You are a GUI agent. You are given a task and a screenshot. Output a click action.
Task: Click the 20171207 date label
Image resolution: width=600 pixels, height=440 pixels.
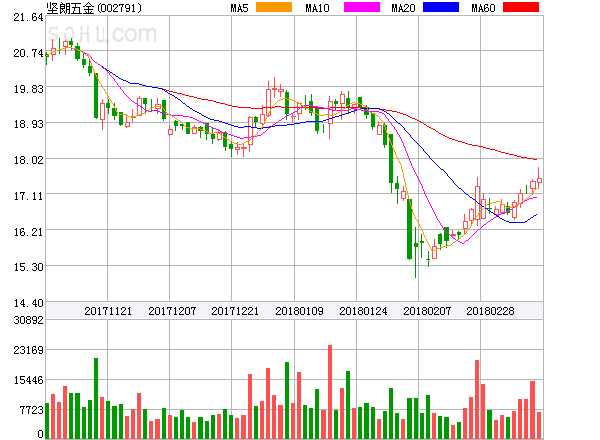(172, 311)
